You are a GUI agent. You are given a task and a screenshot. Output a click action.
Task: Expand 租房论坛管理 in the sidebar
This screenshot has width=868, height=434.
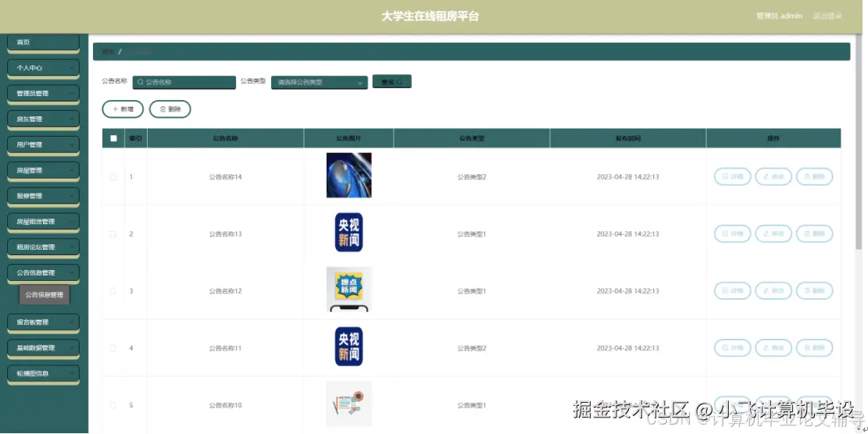tap(43, 247)
